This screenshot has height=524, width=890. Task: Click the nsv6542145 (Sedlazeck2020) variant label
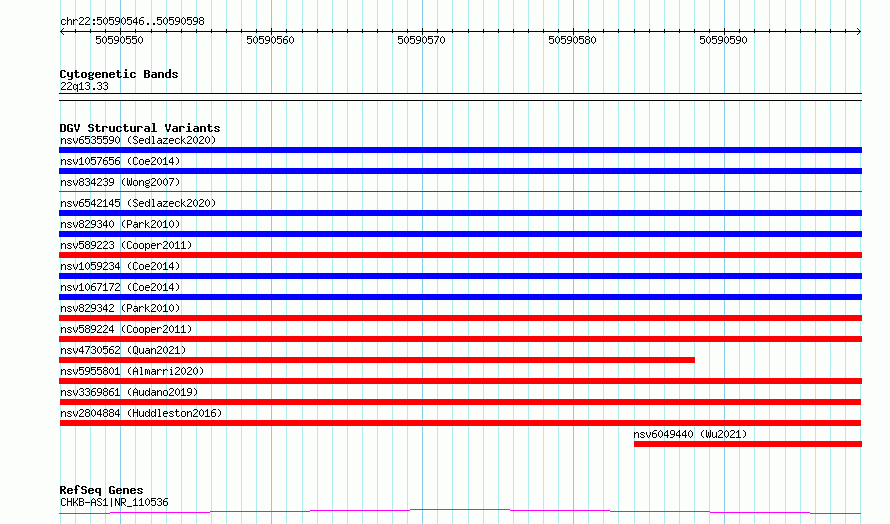tap(138, 203)
